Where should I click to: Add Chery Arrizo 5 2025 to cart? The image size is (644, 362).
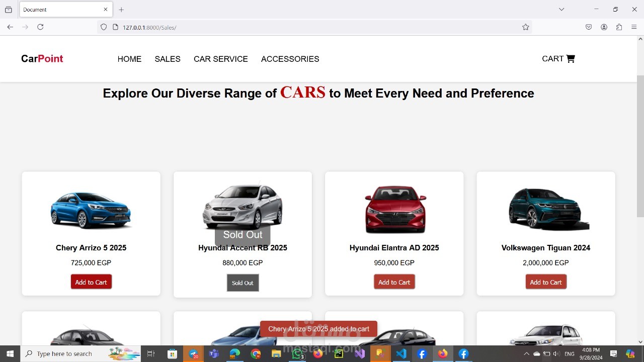(x=91, y=282)
